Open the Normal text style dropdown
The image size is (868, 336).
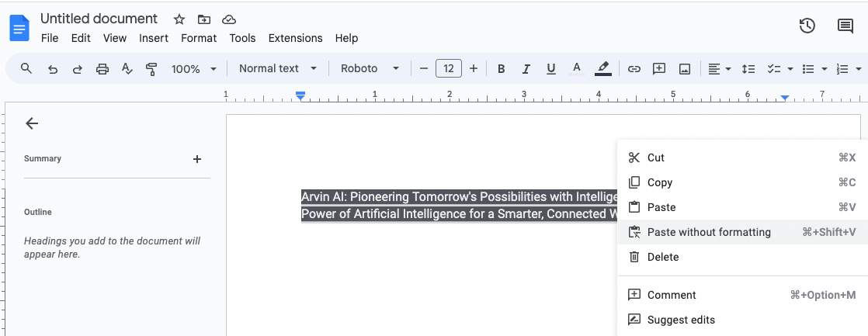click(278, 69)
